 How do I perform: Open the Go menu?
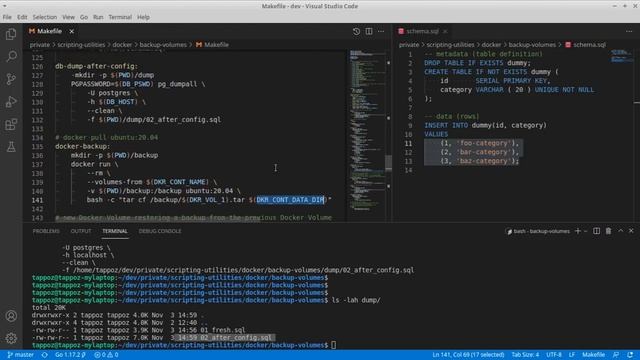tap(84, 17)
